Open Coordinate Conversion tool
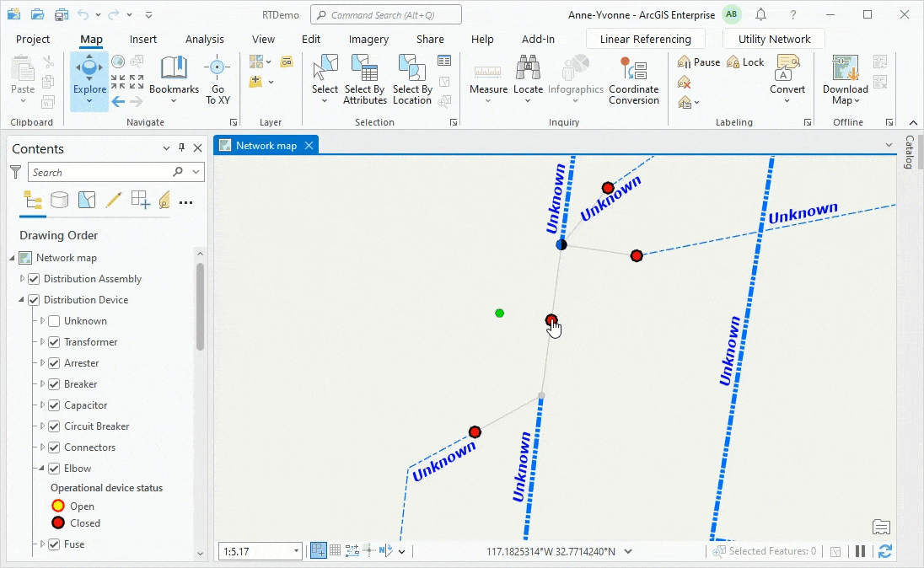The width and height of the screenshot is (924, 568). [x=633, y=79]
